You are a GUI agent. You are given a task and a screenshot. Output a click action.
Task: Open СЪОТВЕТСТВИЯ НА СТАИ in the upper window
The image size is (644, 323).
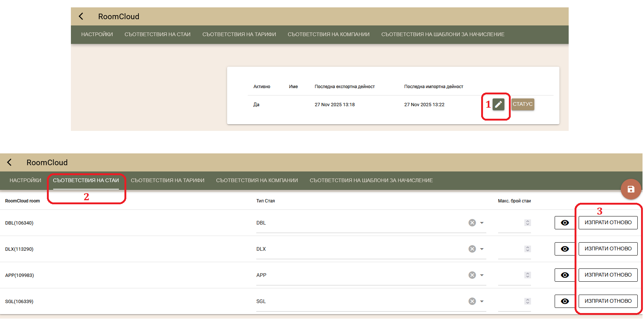pyautogui.click(x=158, y=34)
